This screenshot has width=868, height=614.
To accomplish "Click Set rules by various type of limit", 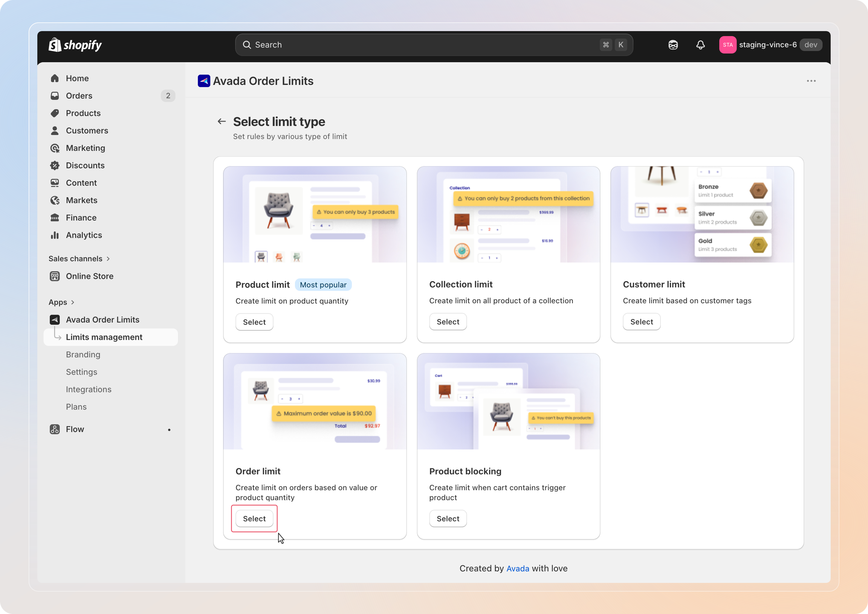I will pos(290,136).
